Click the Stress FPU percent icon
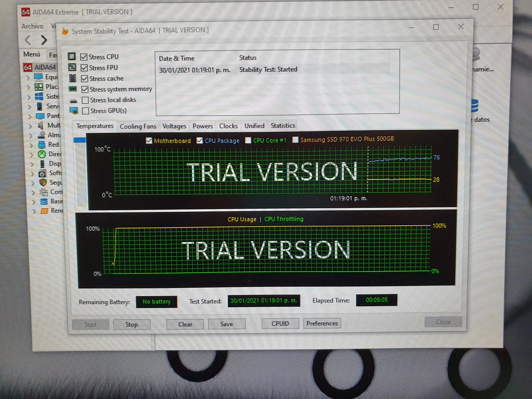 tap(72, 67)
